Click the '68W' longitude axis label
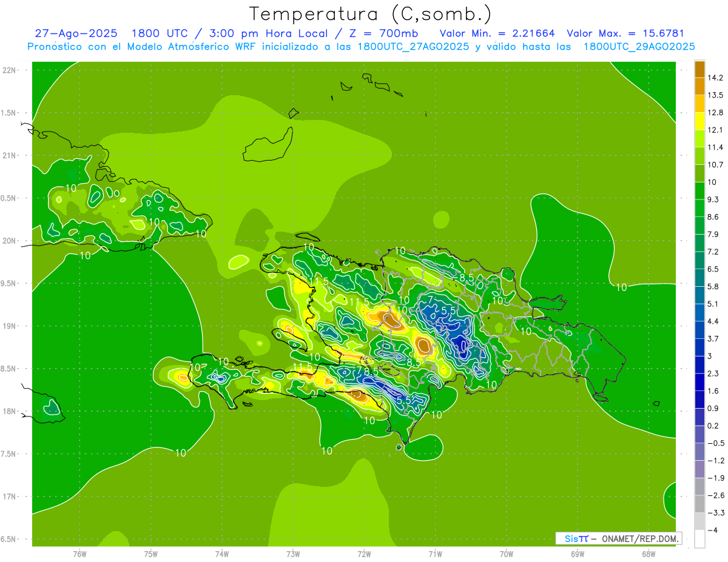 click(649, 554)
